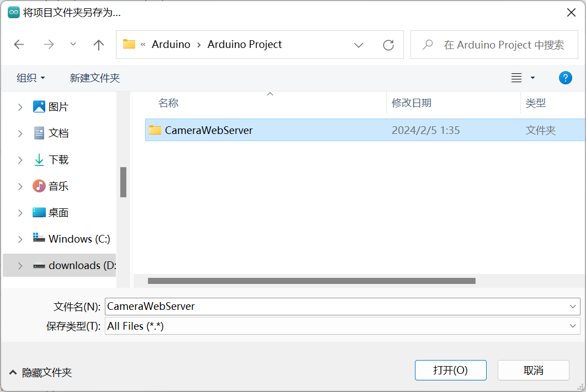Open the 组织 organize menu
586x392 pixels.
click(31, 78)
